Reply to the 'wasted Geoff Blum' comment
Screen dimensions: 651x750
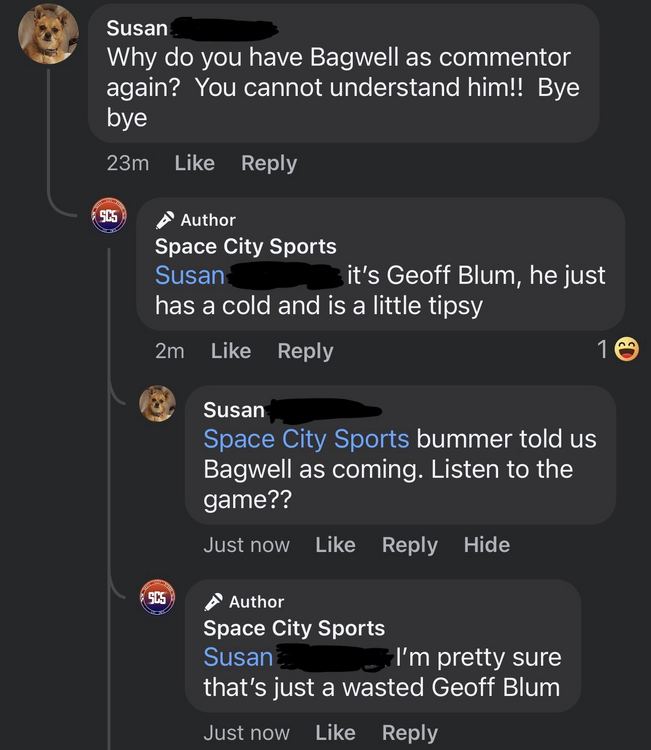coord(409,733)
